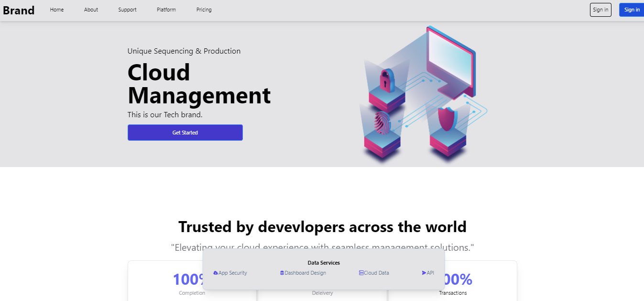This screenshot has width=644, height=301.
Task: Click the outlined Sign in button
Action: tap(600, 10)
